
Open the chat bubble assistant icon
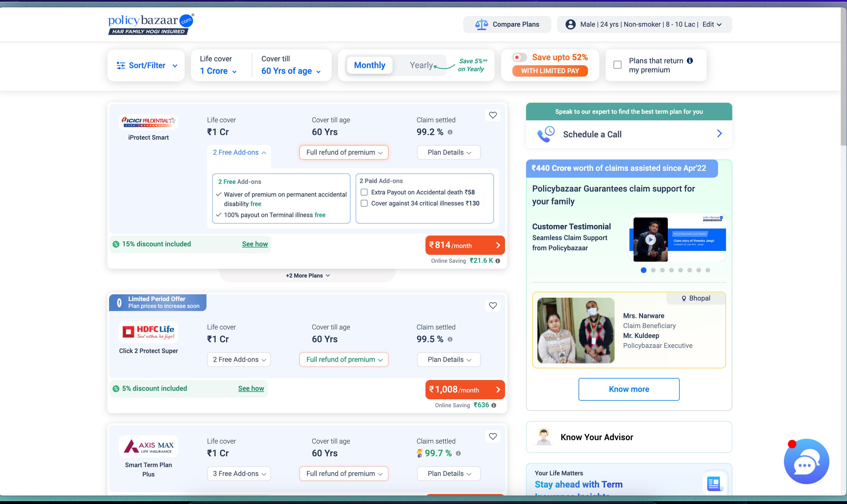[x=806, y=461]
